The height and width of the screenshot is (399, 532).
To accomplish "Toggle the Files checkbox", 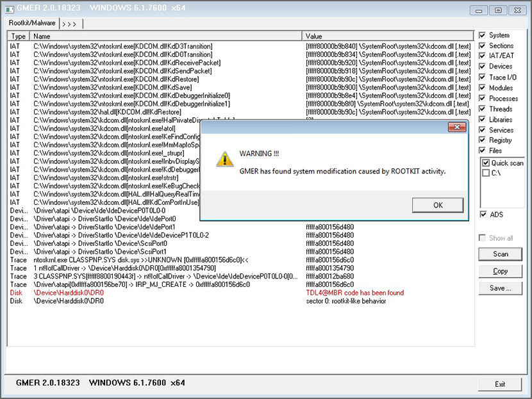I will [x=482, y=150].
